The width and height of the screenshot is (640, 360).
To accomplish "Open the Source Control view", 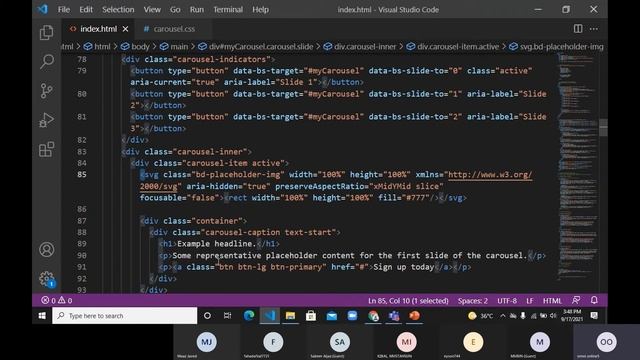I will pos(46,91).
